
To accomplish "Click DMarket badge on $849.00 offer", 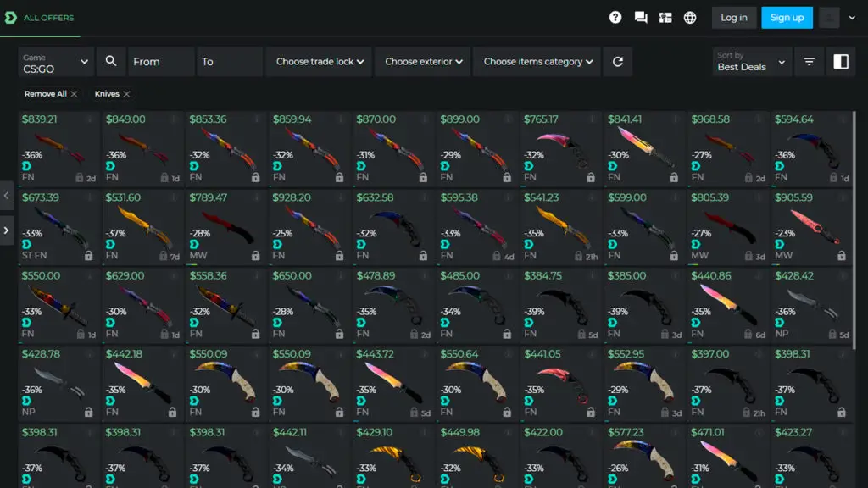I will (x=110, y=166).
